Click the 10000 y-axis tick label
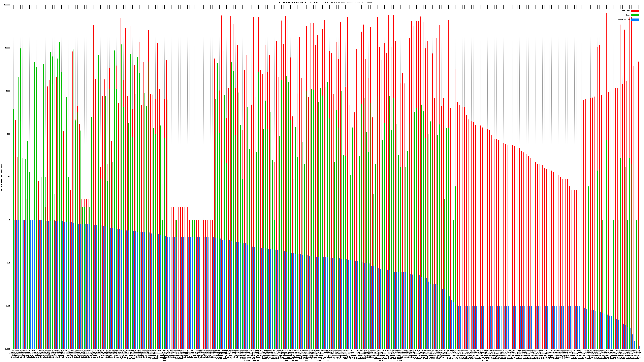644x362 pixels. 8,48
